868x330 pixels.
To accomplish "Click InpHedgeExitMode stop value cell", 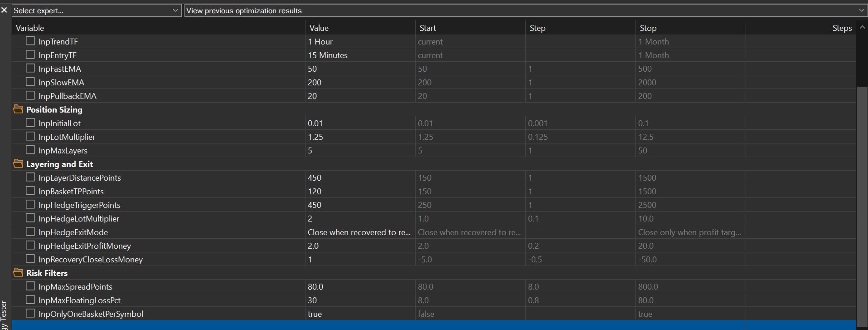I will coord(691,232).
